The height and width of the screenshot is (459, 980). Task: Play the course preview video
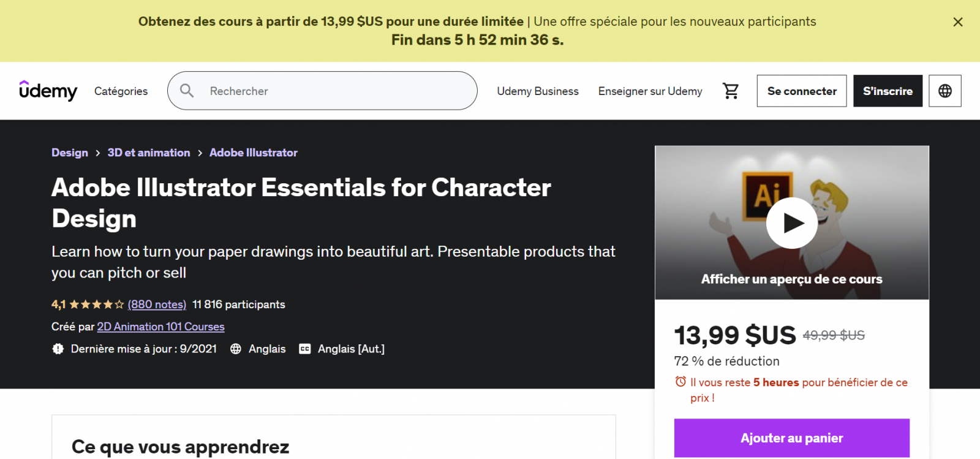point(791,223)
